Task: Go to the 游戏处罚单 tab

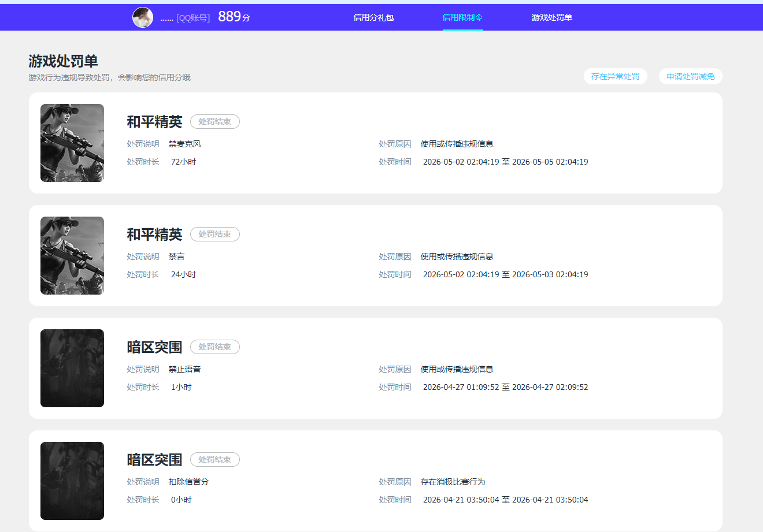Action: (x=552, y=17)
